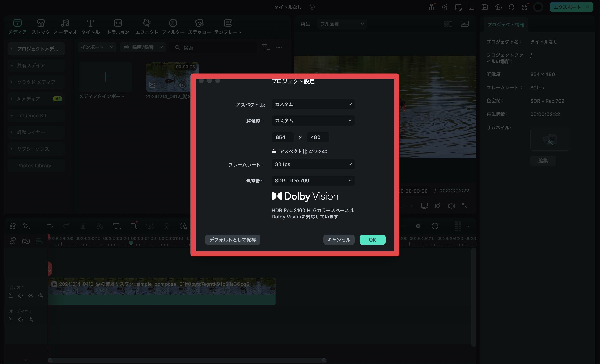Click the scope waveform icon in preview header
This screenshot has height=364, width=600.
[465, 24]
